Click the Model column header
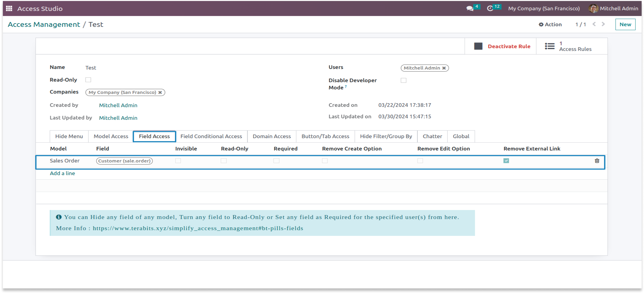644x293 pixels. pyautogui.click(x=58, y=149)
